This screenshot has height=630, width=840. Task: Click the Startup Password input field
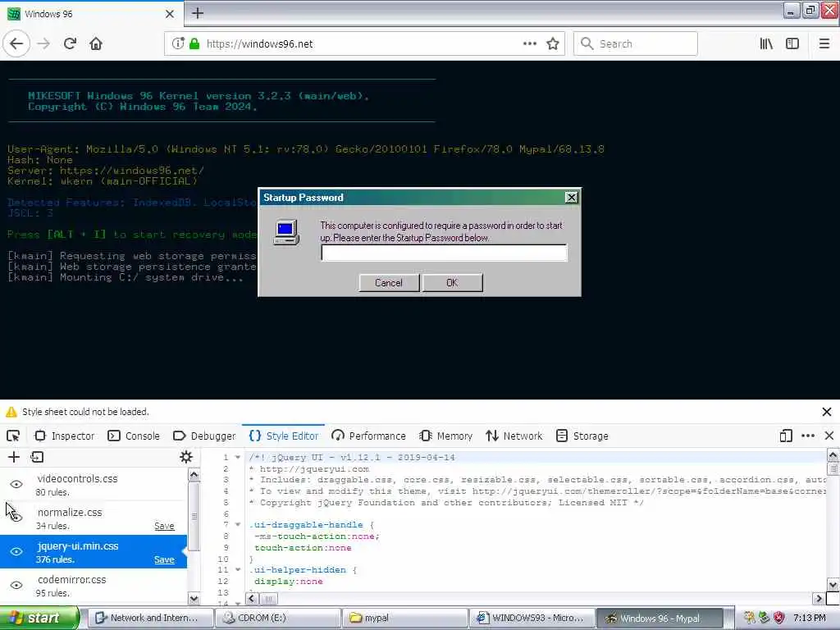[444, 253]
